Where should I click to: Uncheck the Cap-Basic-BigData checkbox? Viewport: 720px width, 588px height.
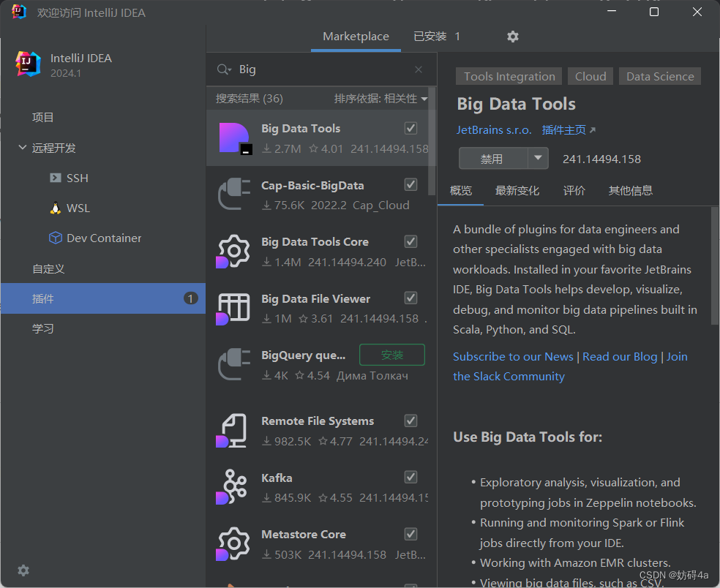tap(411, 185)
